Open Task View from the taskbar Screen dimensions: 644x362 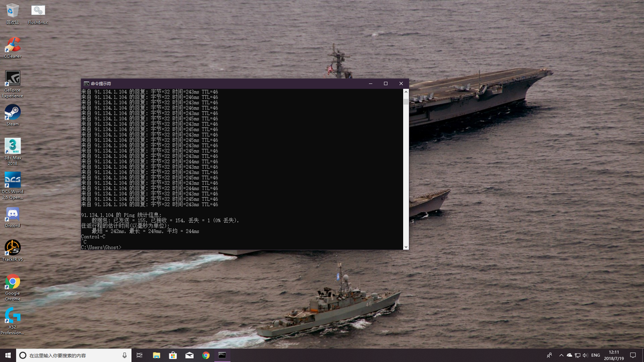pyautogui.click(x=140, y=355)
